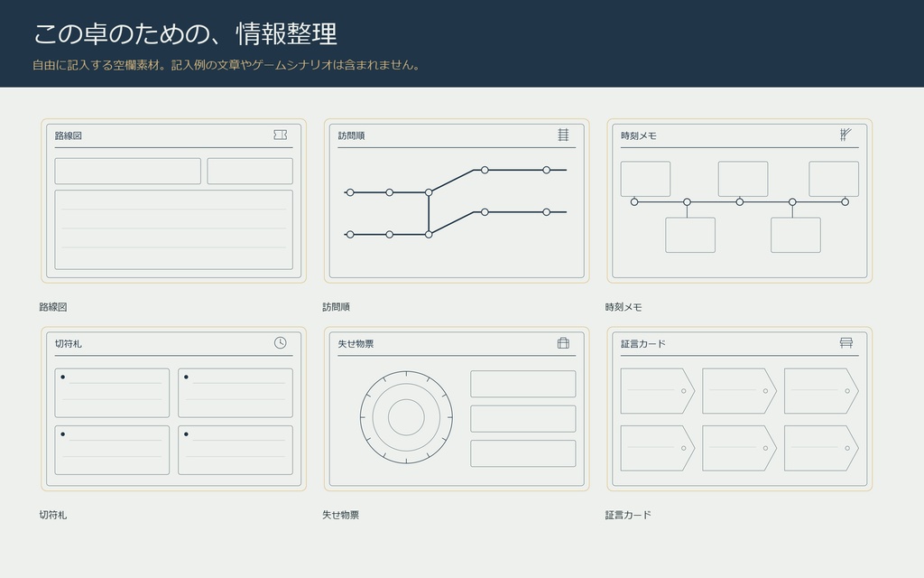
Task: Select the 訪問順 caption under its card
Action: tap(336, 307)
